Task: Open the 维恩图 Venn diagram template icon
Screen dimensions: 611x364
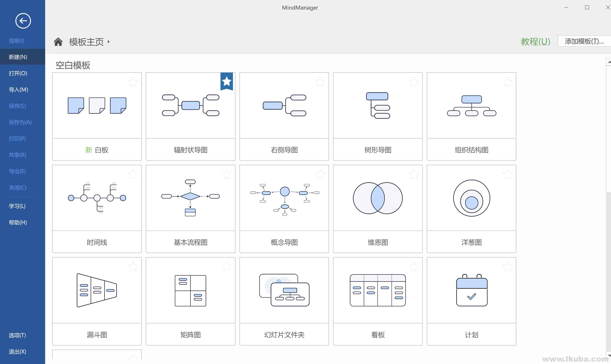Action: pos(378,198)
